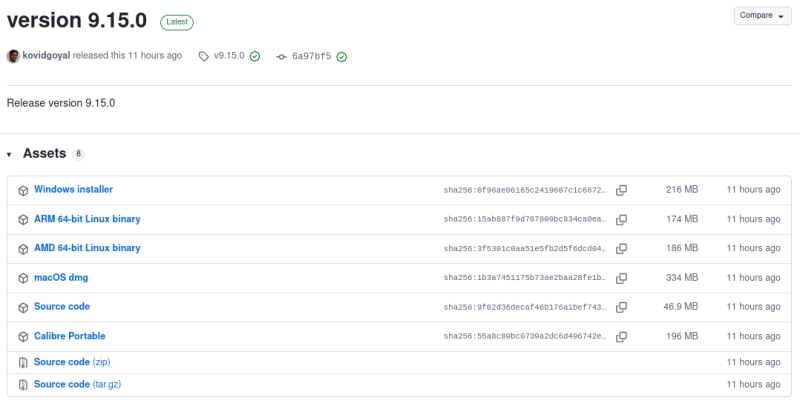Open the Compare dropdown

click(762, 16)
